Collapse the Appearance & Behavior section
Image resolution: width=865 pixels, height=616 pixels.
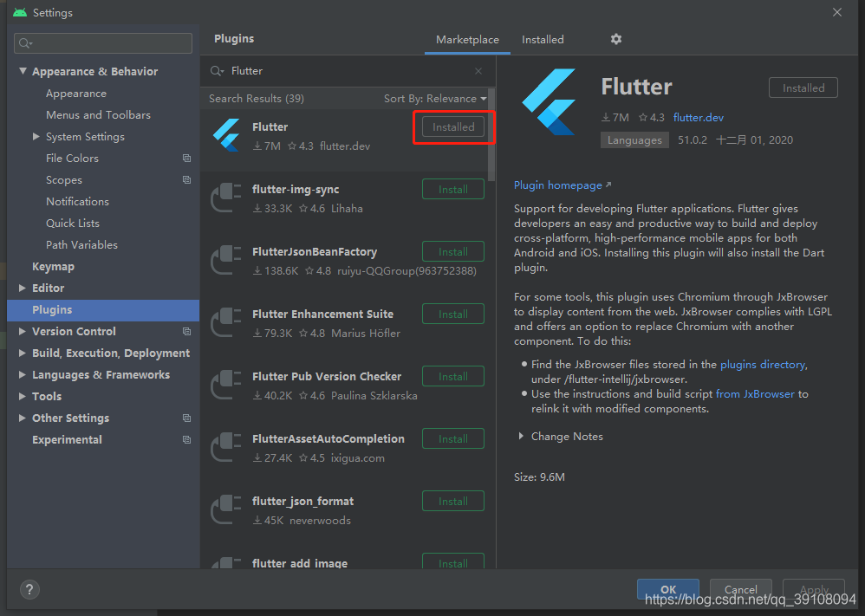coord(23,71)
